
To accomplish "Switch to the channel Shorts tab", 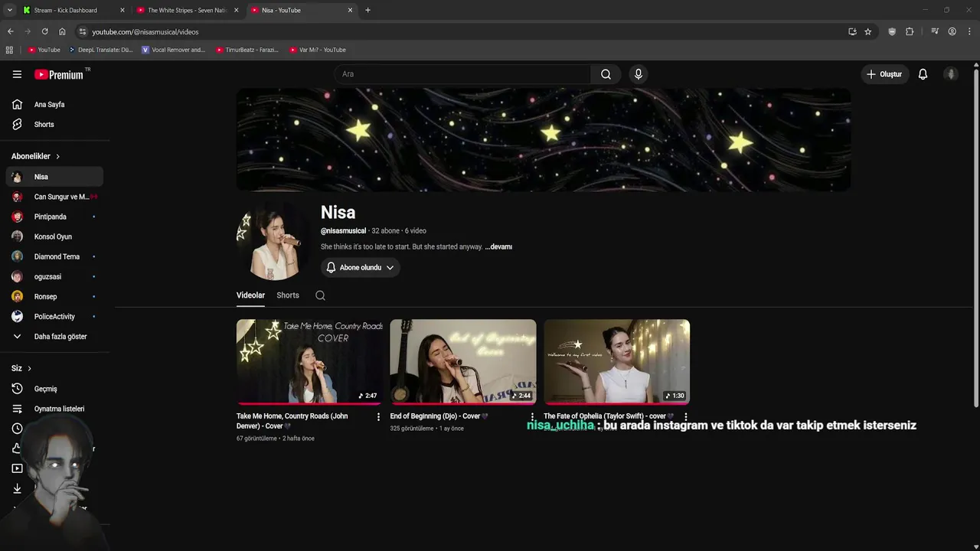I will coord(288,295).
